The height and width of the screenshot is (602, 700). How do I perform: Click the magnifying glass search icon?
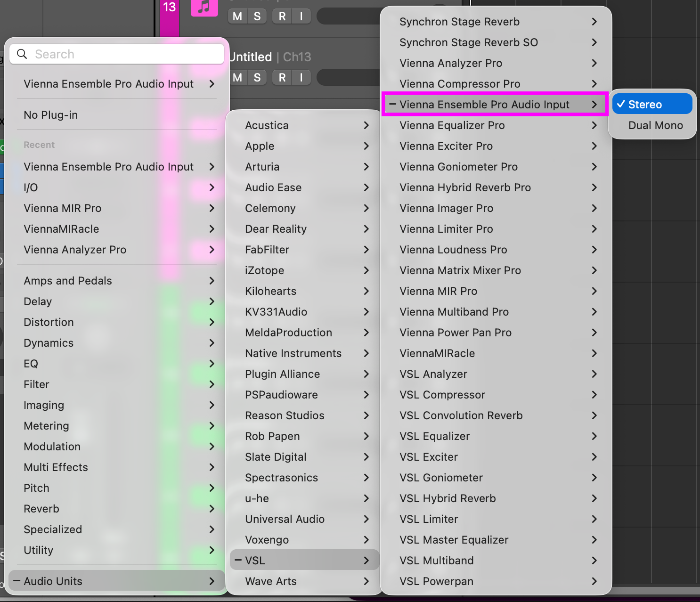[x=22, y=54]
